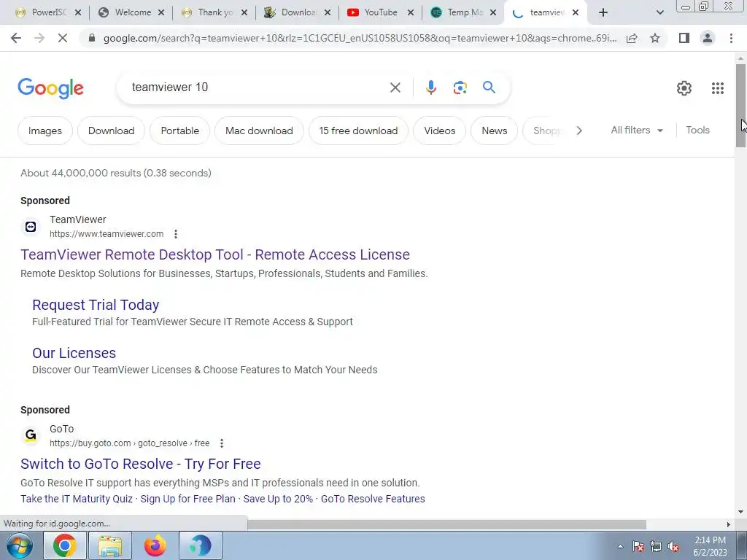This screenshot has width=747, height=560.
Task: Expand the All filters dropdown
Action: coord(637,130)
